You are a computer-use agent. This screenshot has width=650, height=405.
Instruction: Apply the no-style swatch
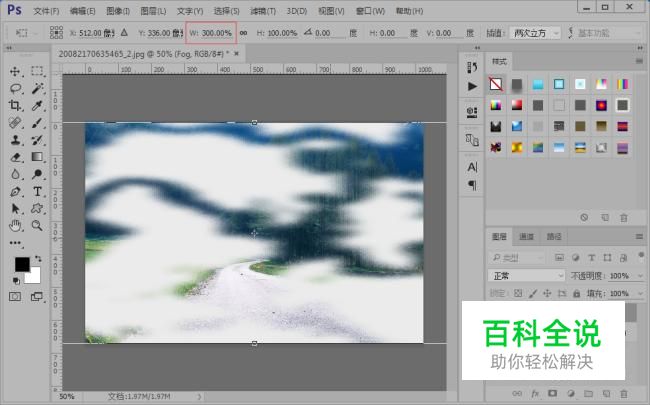click(x=496, y=84)
